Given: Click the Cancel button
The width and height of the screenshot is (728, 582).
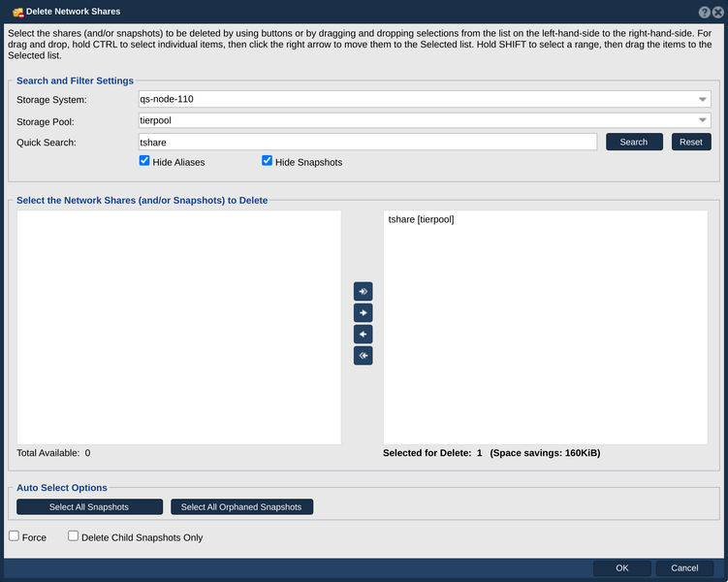Looking at the screenshot, I should (684, 568).
